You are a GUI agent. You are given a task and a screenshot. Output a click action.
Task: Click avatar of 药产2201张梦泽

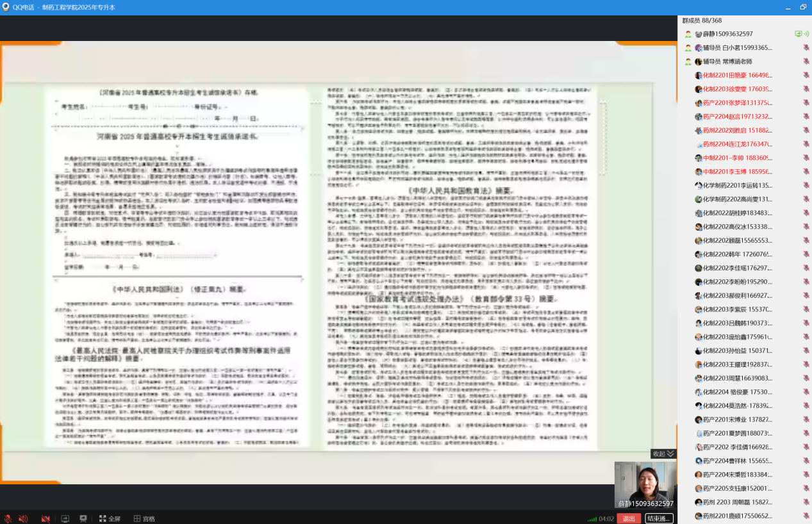[x=699, y=103]
